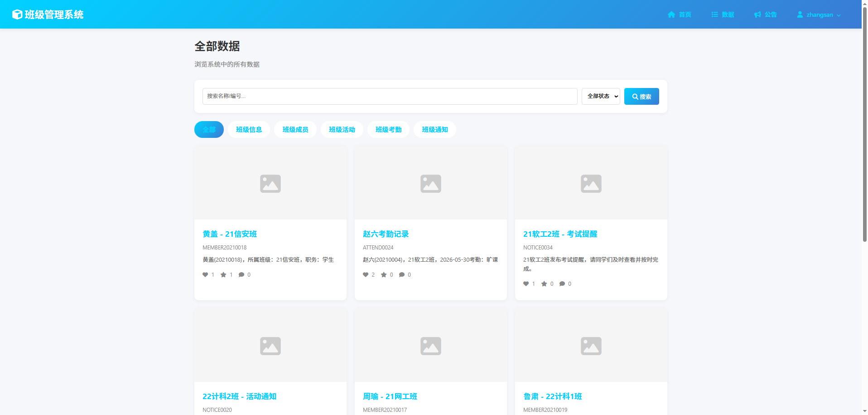Switch to the 班级考勤 tab
The height and width of the screenshot is (415, 868).
point(388,130)
